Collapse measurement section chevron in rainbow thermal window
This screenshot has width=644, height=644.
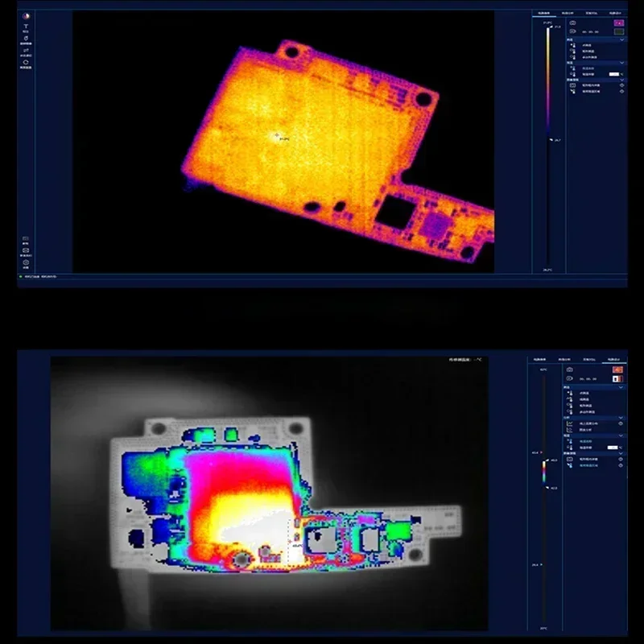point(621,387)
